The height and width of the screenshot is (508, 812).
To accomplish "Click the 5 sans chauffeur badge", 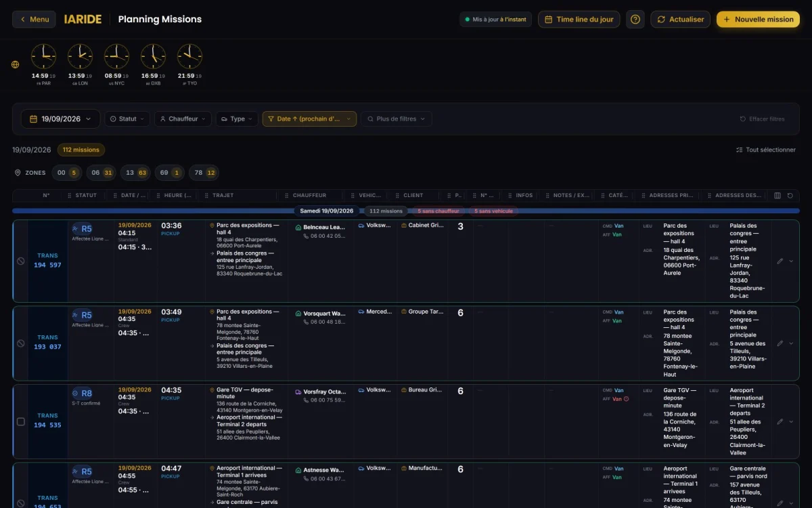I will pyautogui.click(x=438, y=211).
